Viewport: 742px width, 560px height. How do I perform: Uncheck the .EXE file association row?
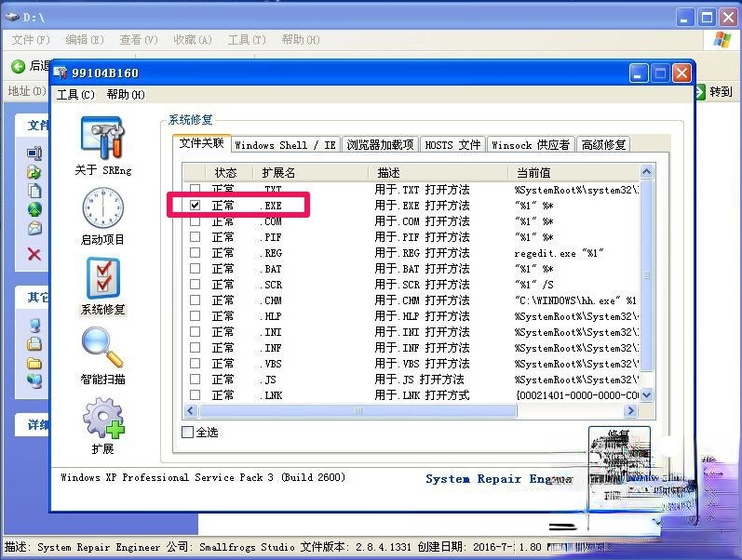coord(195,206)
